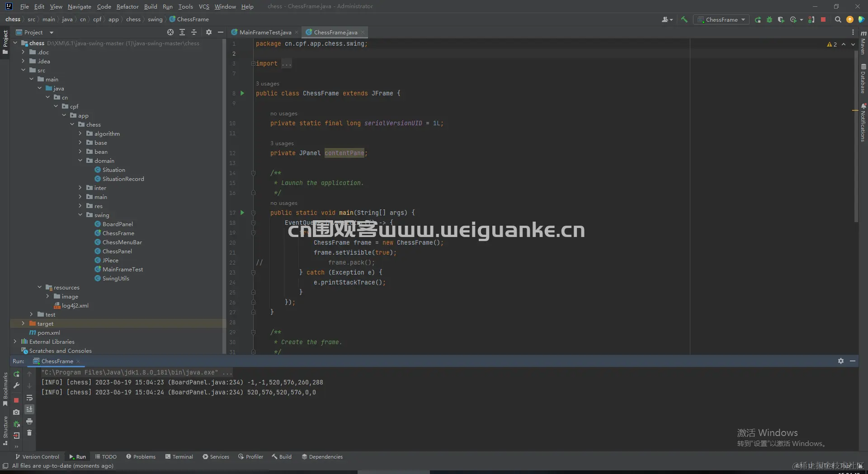Screen dimensions: 868x474
Task: Click the orange IDE update arrow icon
Action: (850, 19)
